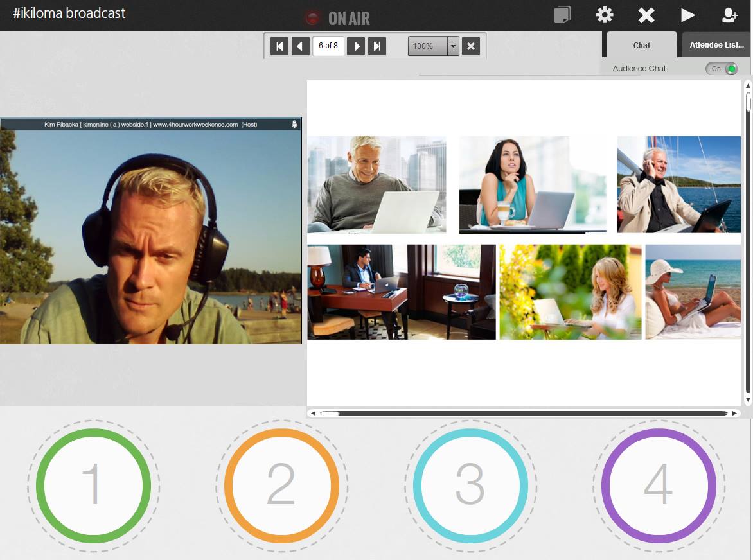Select the cyan circle number 3

coord(470,486)
